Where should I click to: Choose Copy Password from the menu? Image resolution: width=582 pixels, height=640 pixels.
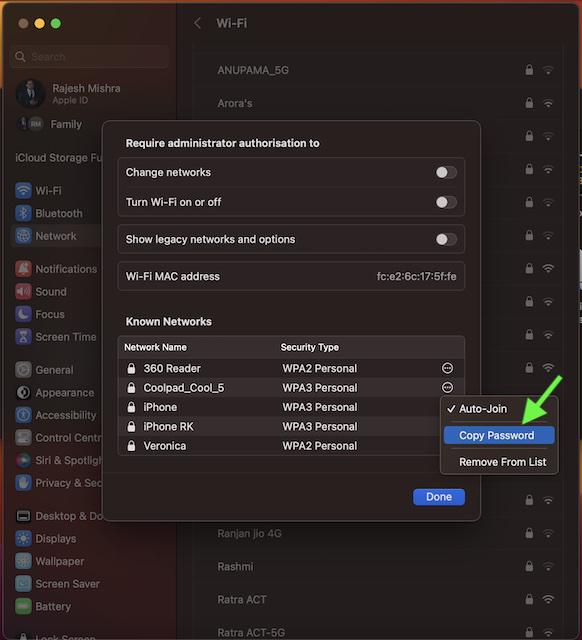pos(499,435)
